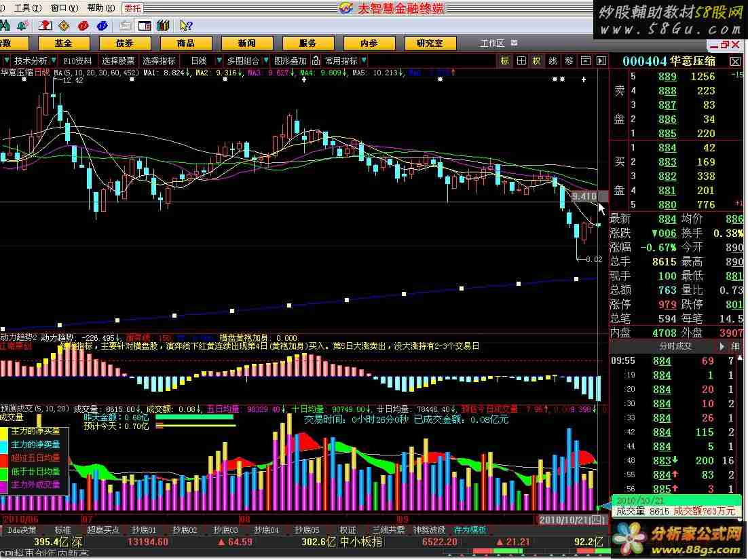Click the 日线 period label
Viewport: 748px width, 560px height.
(199, 60)
